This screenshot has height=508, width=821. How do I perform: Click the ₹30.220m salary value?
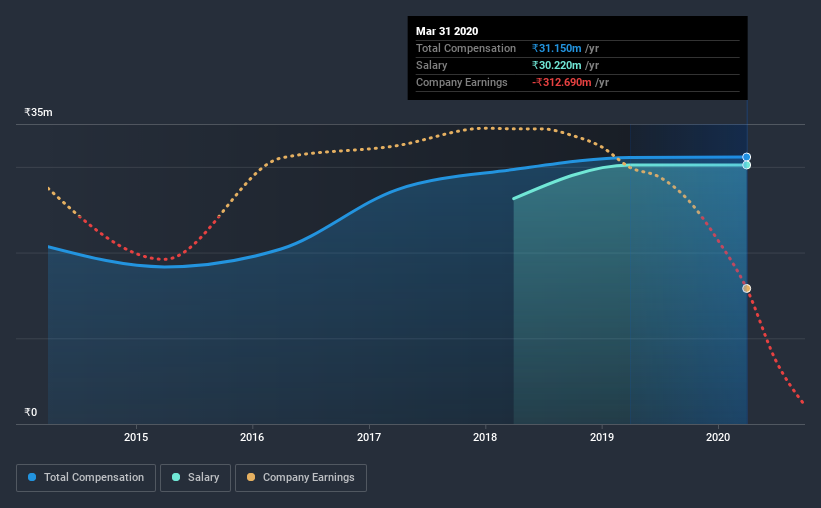(x=557, y=65)
